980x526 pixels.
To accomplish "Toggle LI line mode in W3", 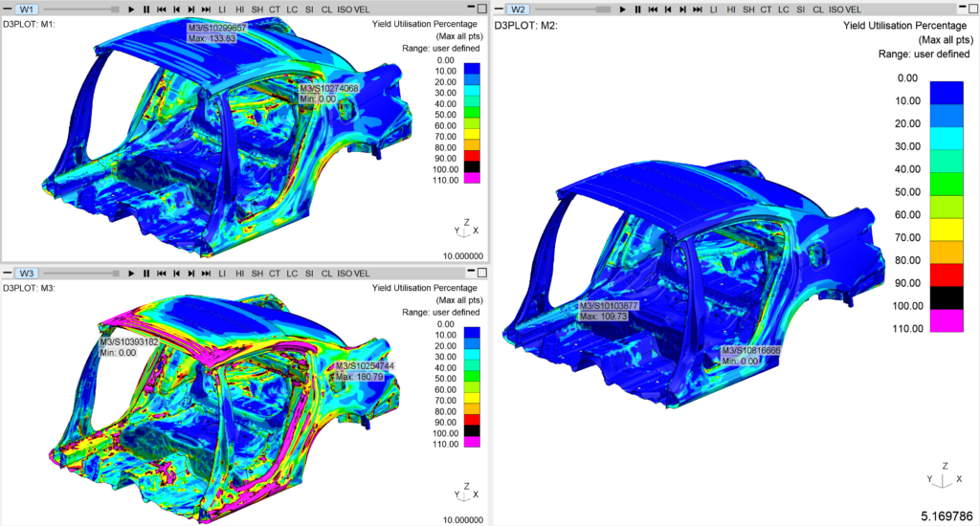I will 222,274.
